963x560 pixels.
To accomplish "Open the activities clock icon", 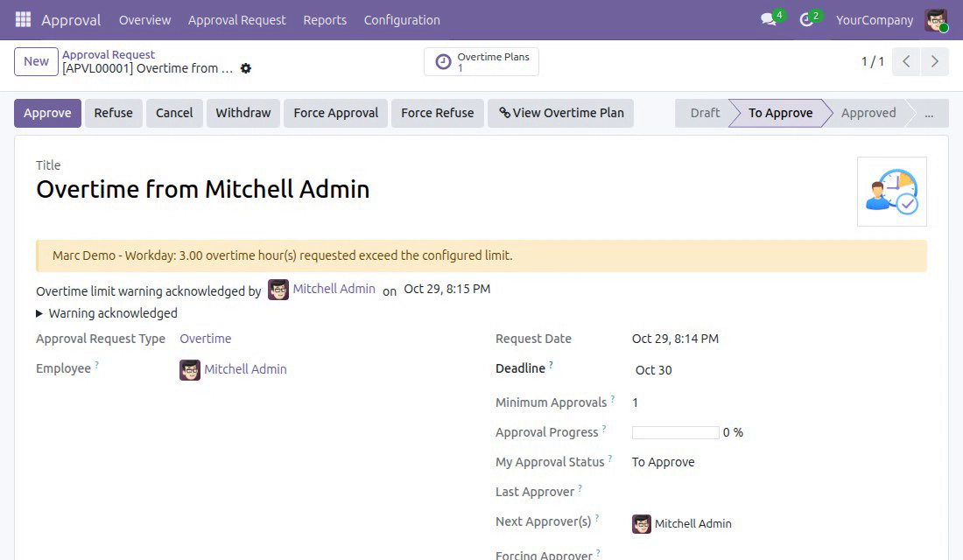I will point(806,19).
